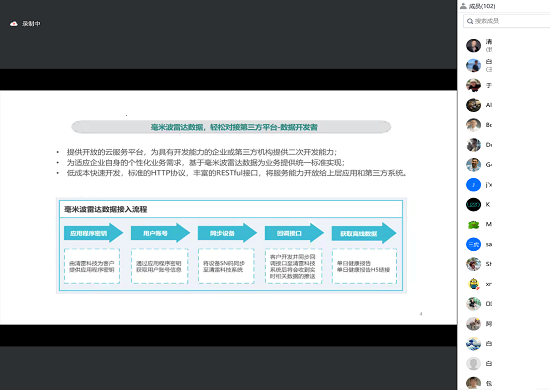This screenshot has height=390, width=550.
Task: Click the magnifier icon in member search
Action: coord(470,21)
